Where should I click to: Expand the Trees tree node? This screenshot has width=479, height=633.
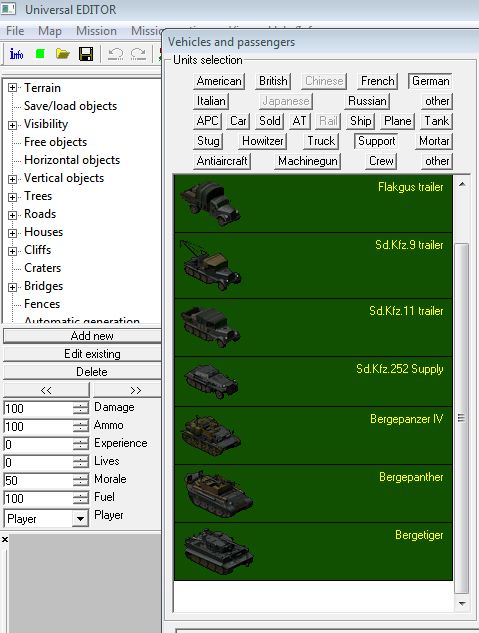pos(13,197)
